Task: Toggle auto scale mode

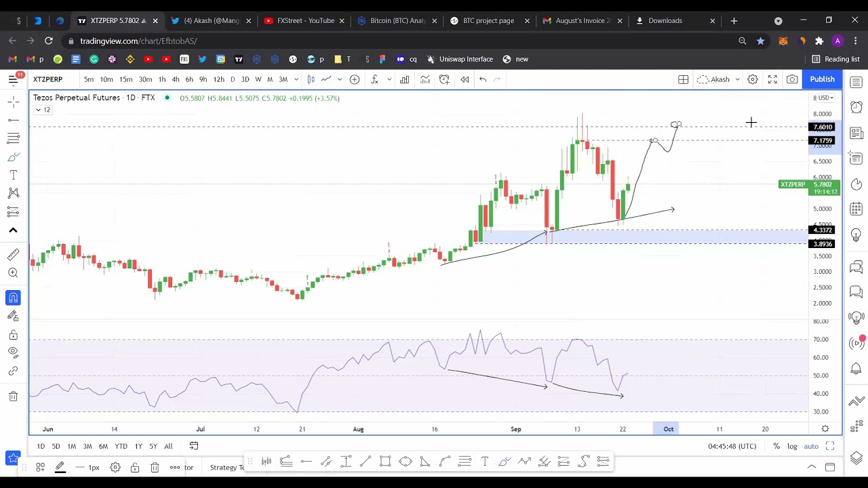Action: [811, 446]
